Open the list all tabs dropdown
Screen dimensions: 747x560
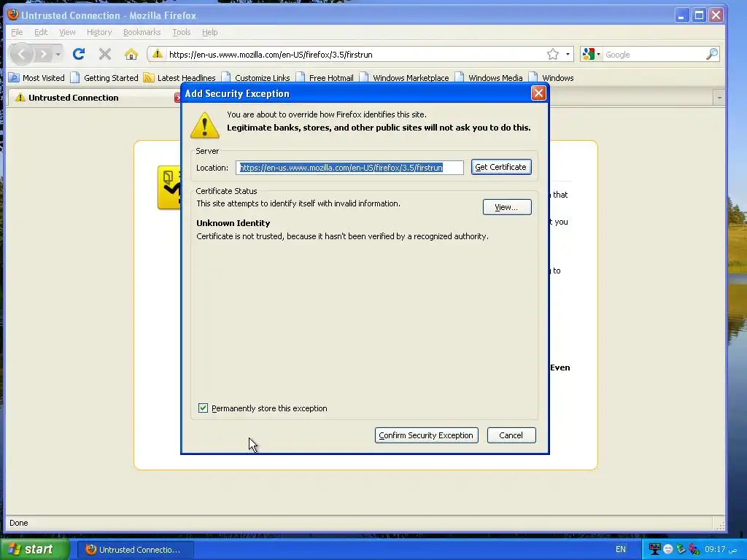click(719, 98)
